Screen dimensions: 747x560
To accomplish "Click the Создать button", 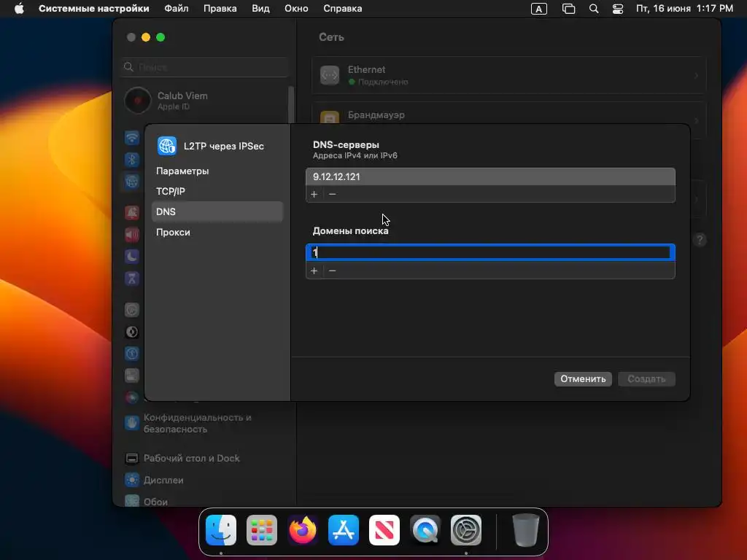I will pos(646,379).
